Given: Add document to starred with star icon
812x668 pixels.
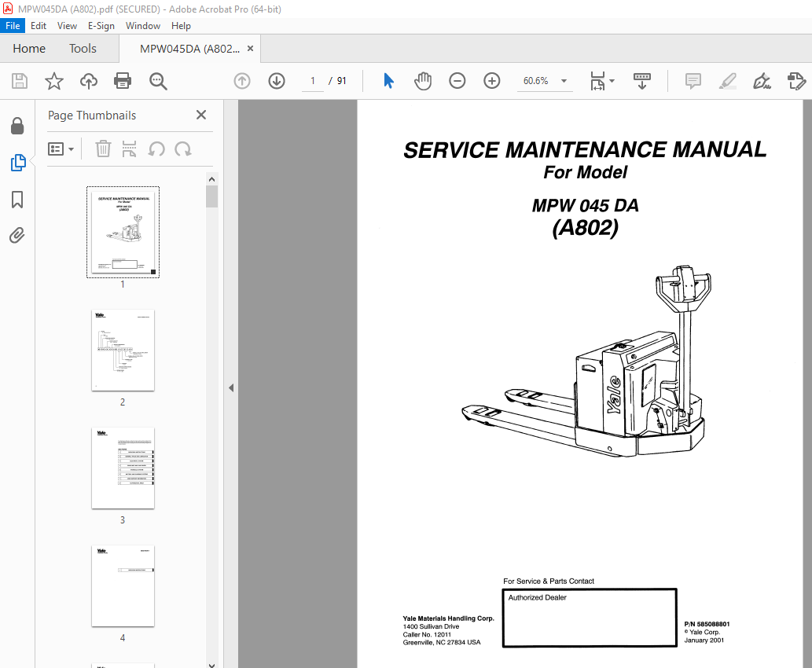Looking at the screenshot, I should [x=54, y=81].
